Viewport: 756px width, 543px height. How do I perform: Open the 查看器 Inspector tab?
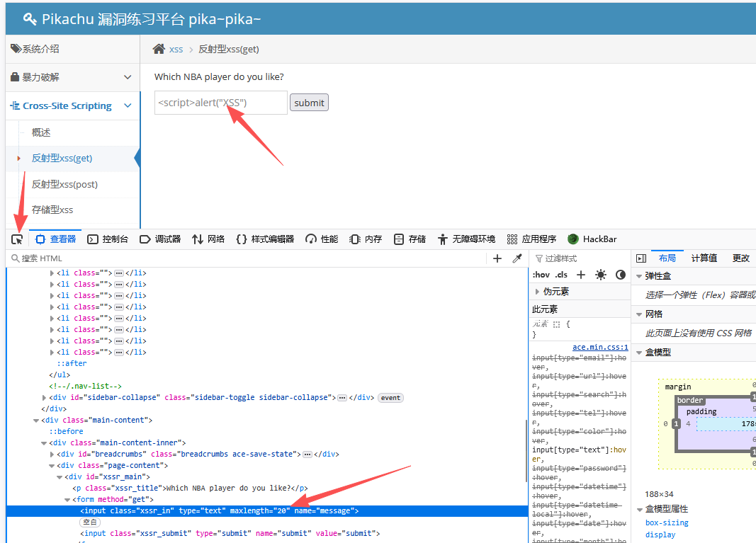56,239
